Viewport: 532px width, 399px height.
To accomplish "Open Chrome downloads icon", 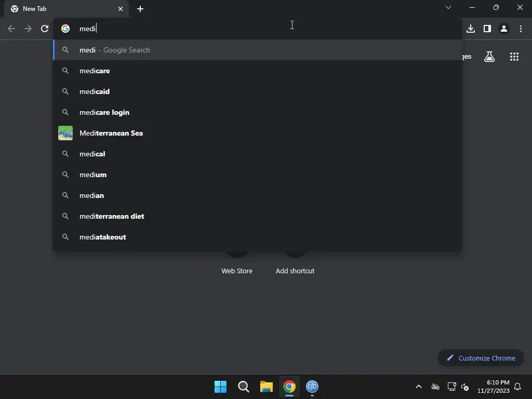I will coord(471,29).
